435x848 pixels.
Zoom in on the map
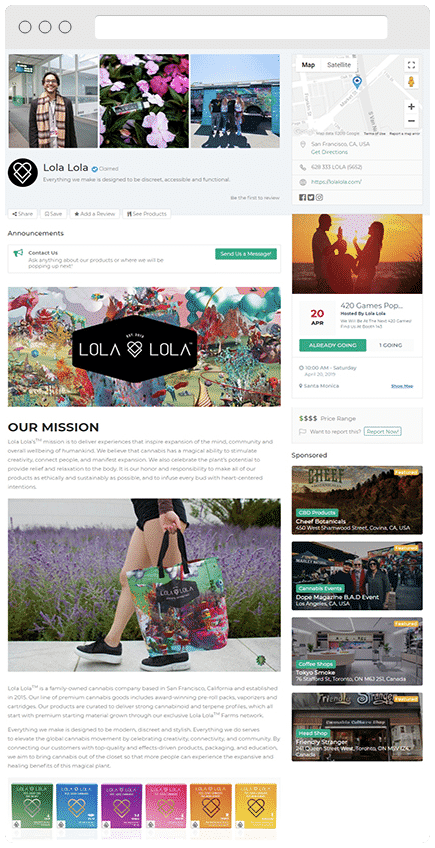coord(411,107)
